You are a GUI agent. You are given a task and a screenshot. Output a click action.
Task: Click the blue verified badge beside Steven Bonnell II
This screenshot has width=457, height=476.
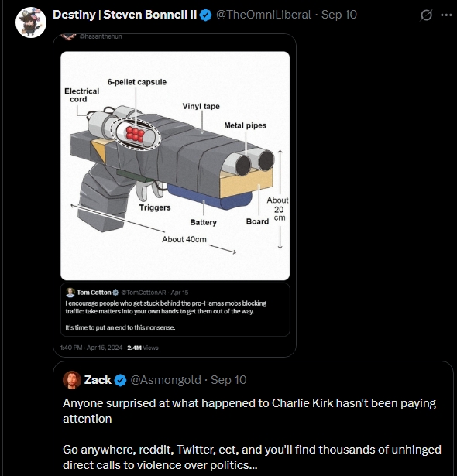tap(206, 15)
